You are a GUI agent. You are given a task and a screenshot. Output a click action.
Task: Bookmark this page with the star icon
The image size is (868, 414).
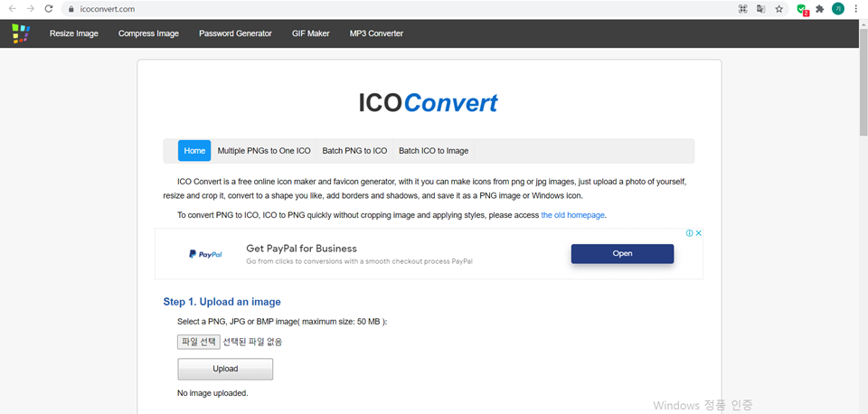click(x=778, y=9)
